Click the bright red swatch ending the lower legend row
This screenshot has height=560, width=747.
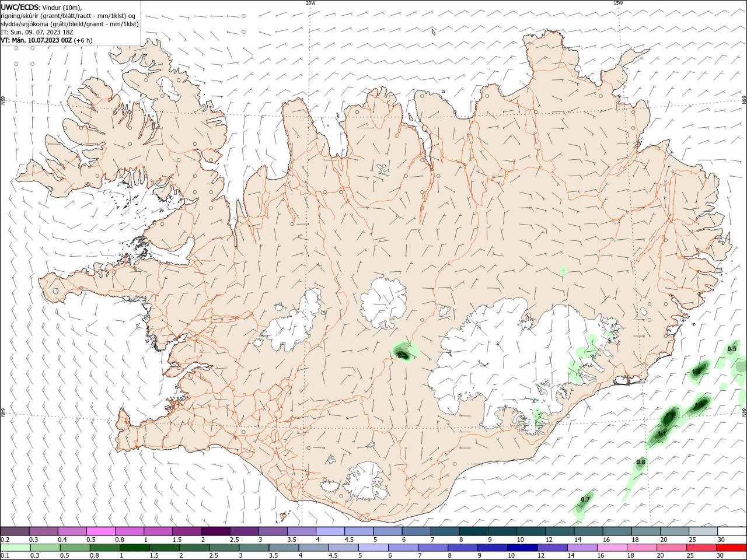coord(732,548)
